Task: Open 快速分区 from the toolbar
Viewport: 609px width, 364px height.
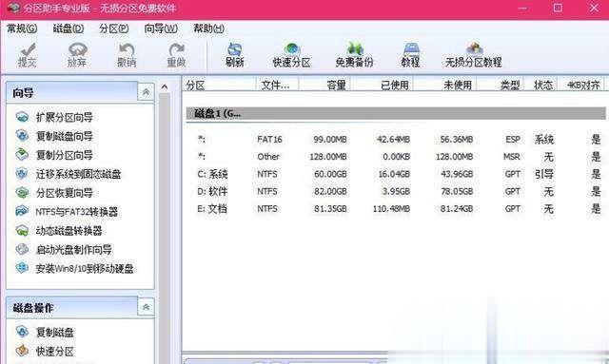Action: [291, 55]
